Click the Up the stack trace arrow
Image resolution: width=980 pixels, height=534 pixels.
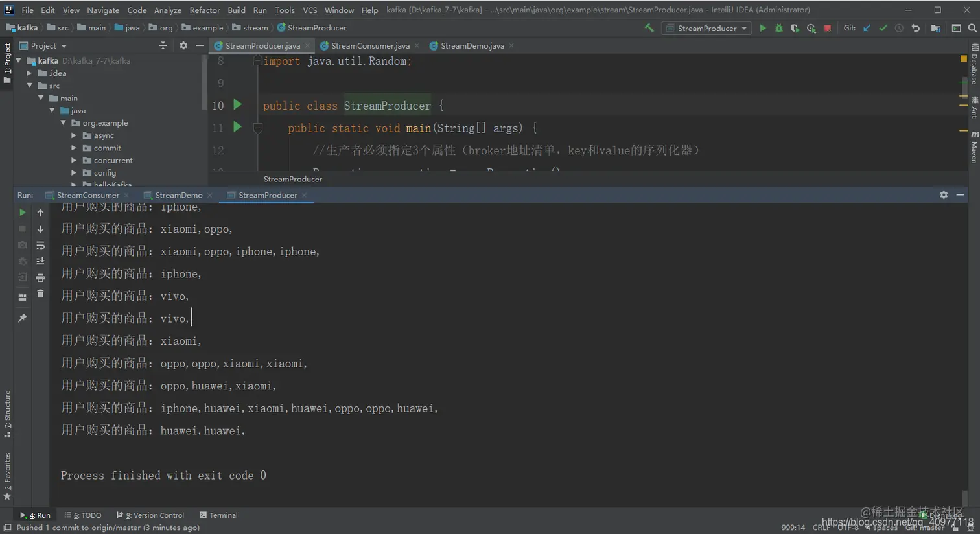pos(40,213)
